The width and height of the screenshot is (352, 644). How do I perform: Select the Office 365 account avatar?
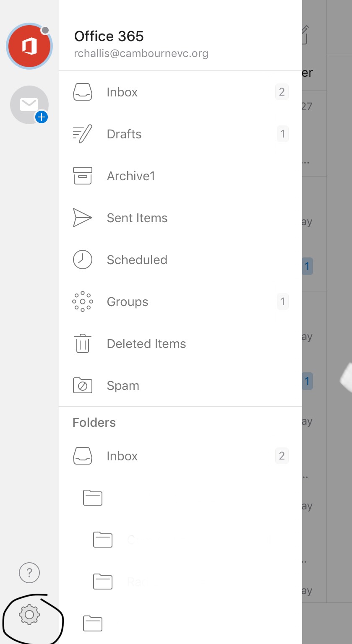tap(29, 46)
